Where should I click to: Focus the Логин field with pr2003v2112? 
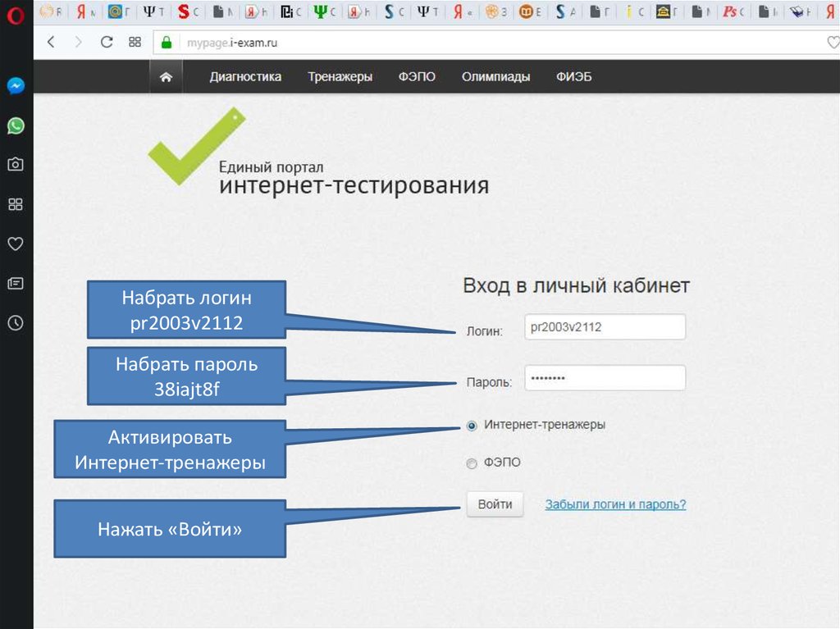(605, 327)
